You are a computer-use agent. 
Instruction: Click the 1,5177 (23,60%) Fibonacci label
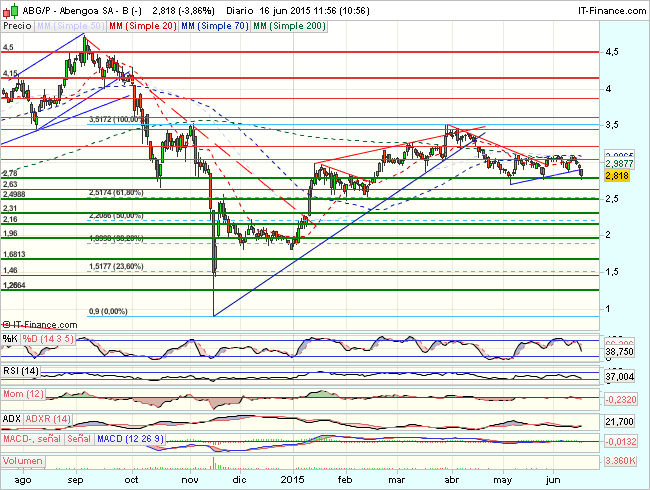pyautogui.click(x=116, y=266)
